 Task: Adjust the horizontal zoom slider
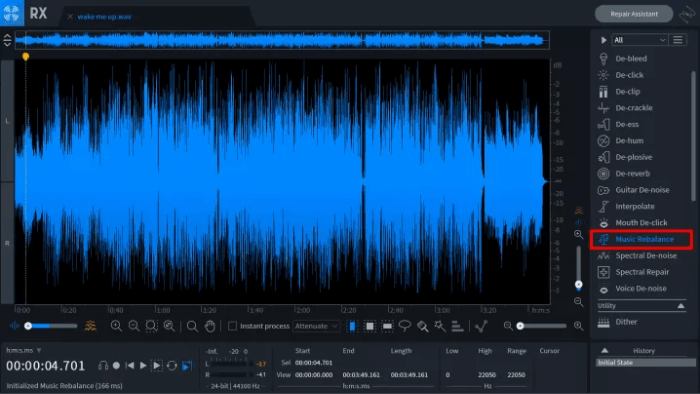click(543, 326)
